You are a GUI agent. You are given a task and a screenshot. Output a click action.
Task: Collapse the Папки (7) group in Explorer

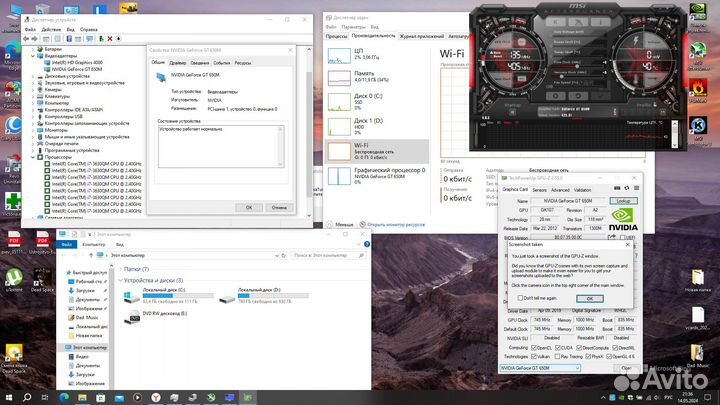pos(121,269)
